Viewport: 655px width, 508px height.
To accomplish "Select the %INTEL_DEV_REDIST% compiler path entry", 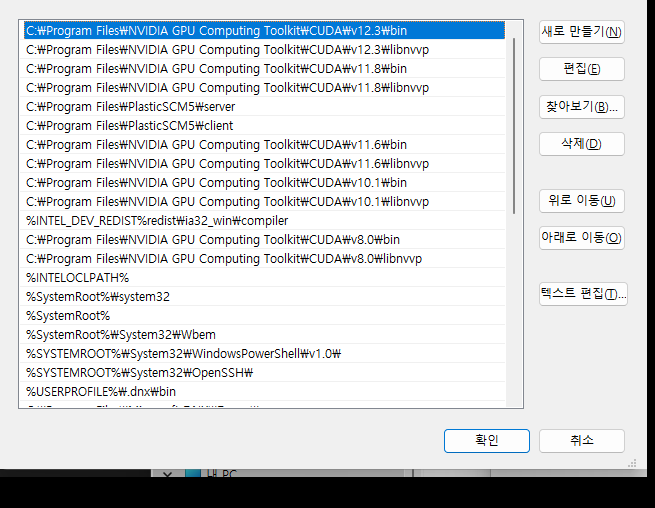I will coord(264,221).
